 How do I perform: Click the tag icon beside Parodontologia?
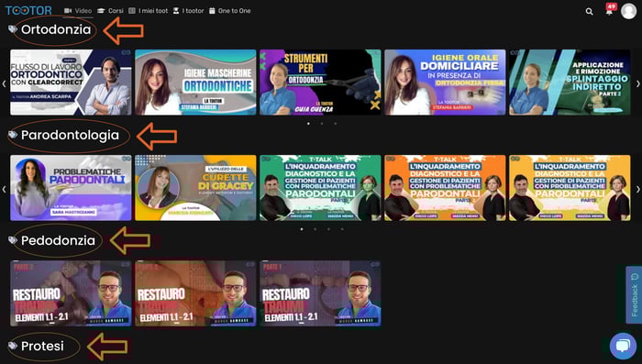pos(13,135)
